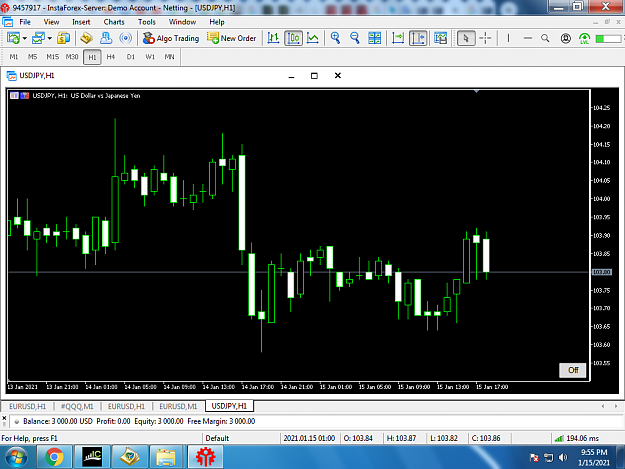The image size is (625, 469).
Task: Switch chart to bar chart
Action: 273,38
